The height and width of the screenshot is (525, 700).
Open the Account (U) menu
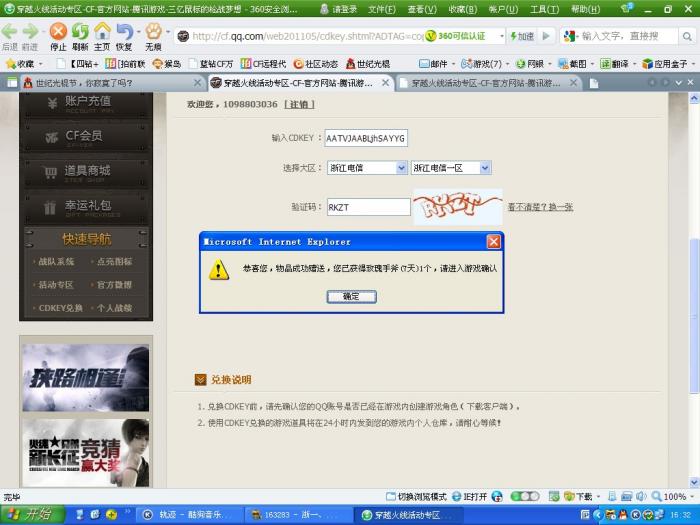click(x=503, y=9)
